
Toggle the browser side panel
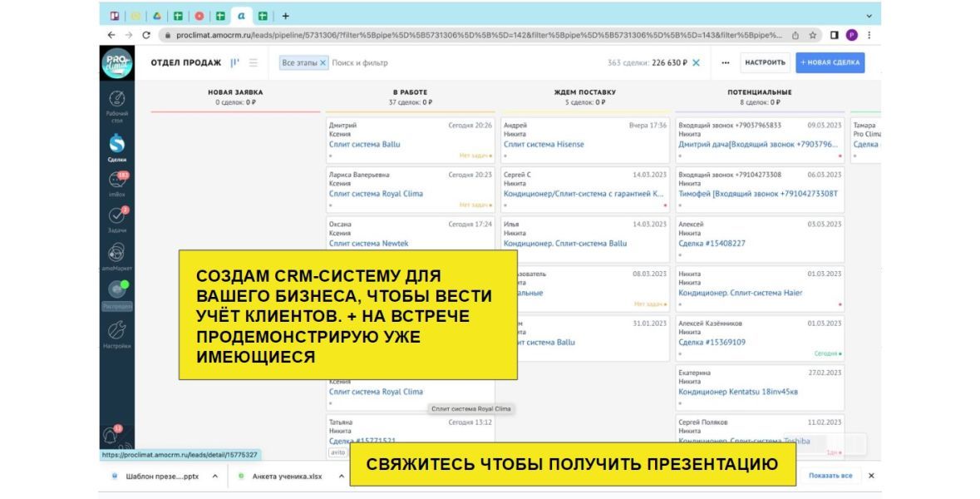(834, 35)
